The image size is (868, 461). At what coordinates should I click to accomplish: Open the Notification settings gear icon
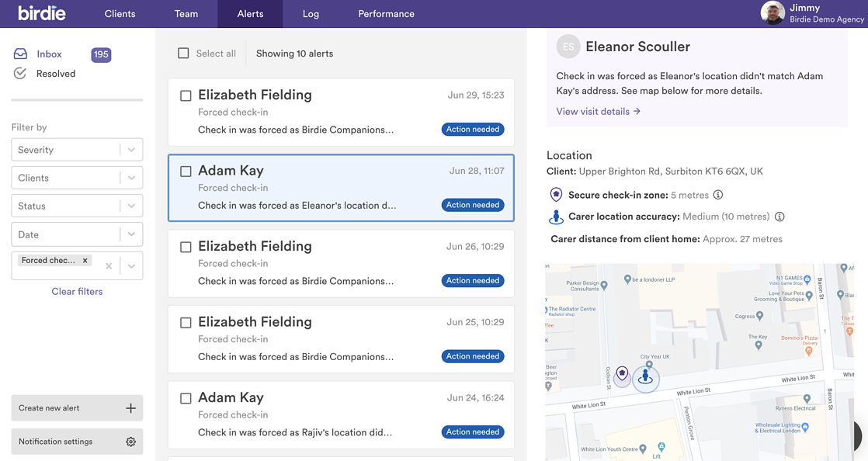pyautogui.click(x=130, y=442)
